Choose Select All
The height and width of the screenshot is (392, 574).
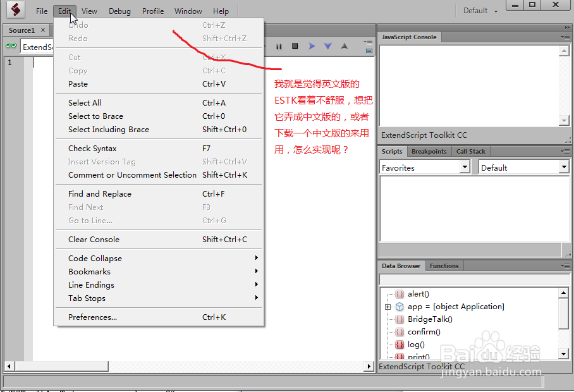point(159,103)
